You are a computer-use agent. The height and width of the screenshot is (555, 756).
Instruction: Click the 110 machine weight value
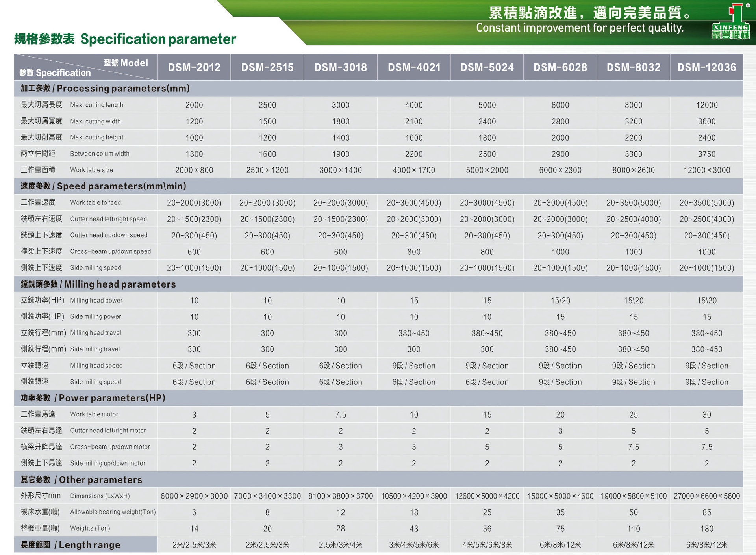634,529
